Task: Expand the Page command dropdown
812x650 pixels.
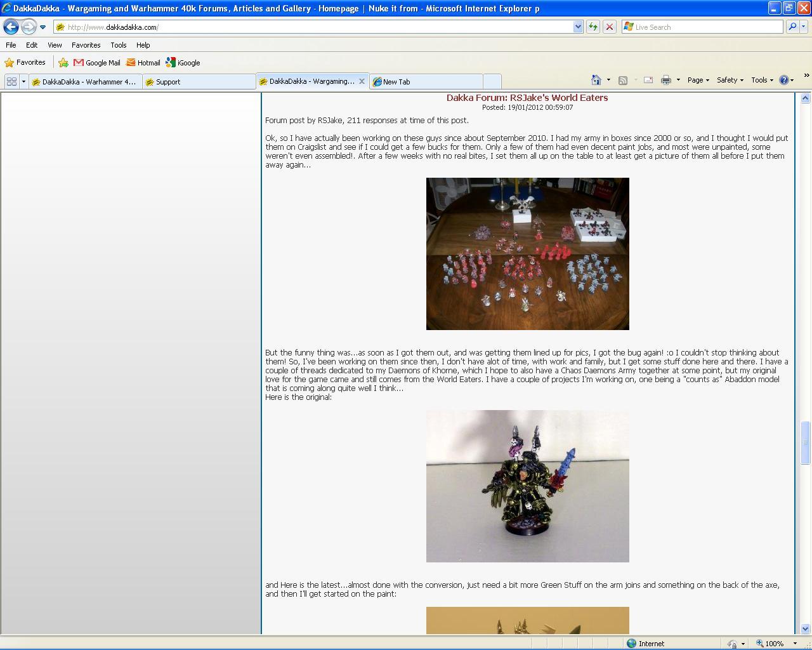Action: 698,80
